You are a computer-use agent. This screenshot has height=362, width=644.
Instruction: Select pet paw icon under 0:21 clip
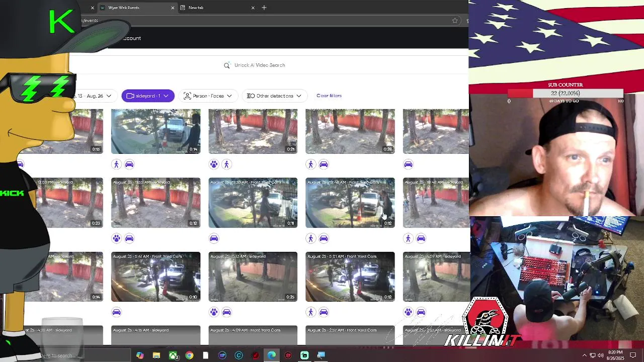coord(214,164)
